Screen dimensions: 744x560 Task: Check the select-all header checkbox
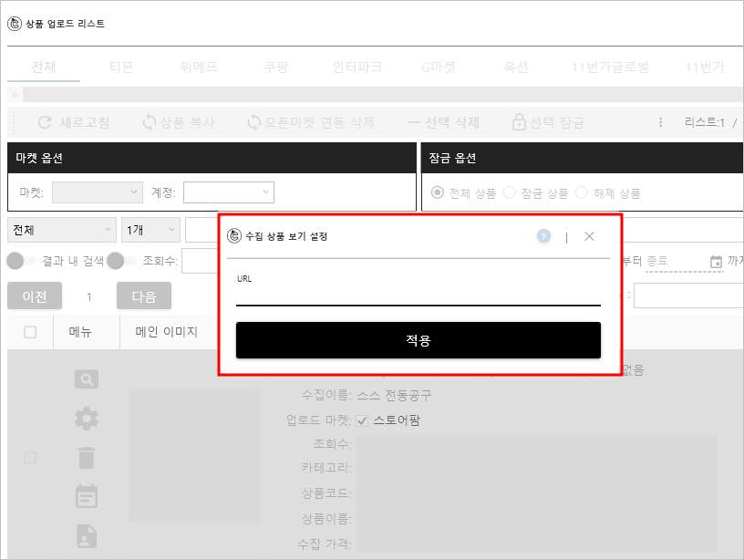coord(30,332)
